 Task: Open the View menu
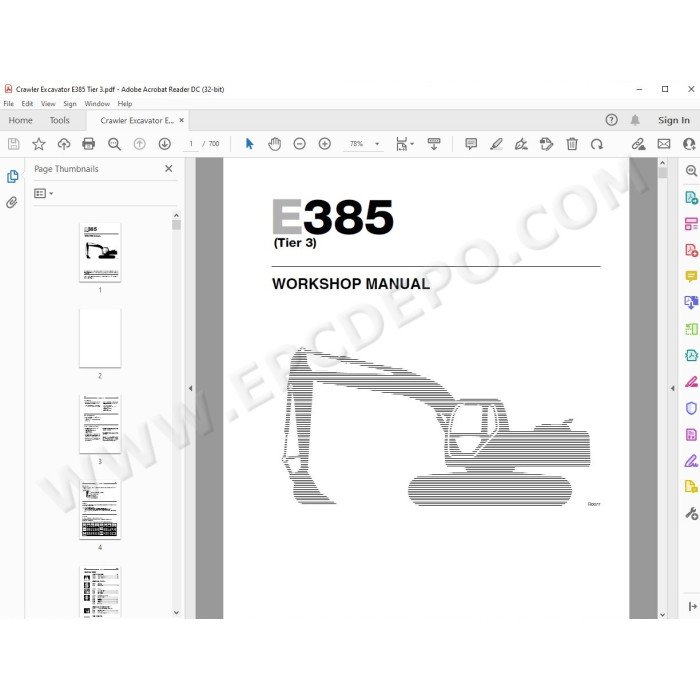(48, 104)
